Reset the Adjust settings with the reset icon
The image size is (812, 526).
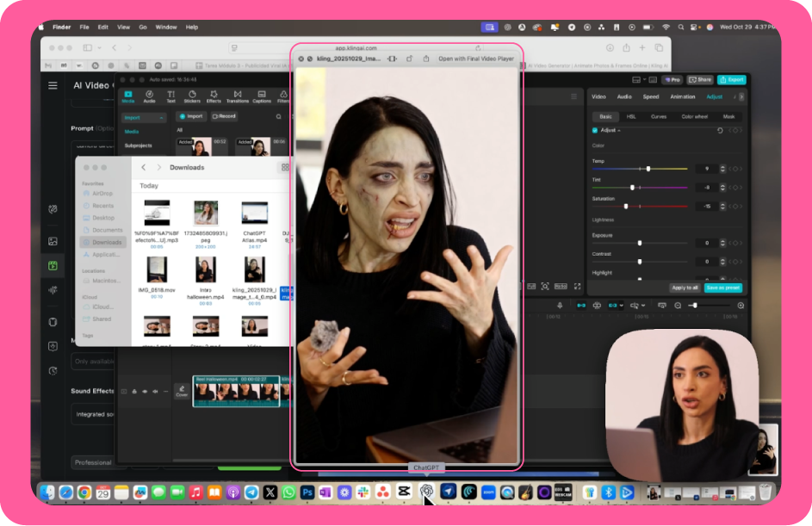click(720, 131)
